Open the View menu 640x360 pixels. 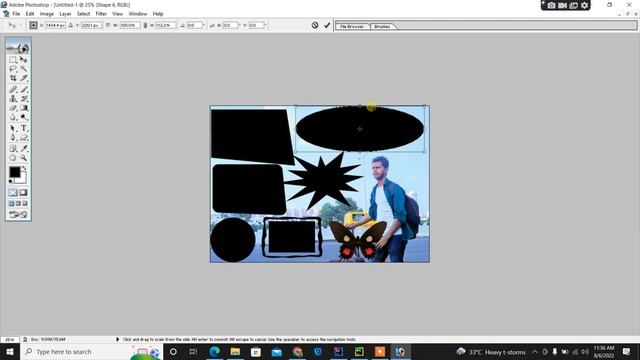(x=118, y=14)
